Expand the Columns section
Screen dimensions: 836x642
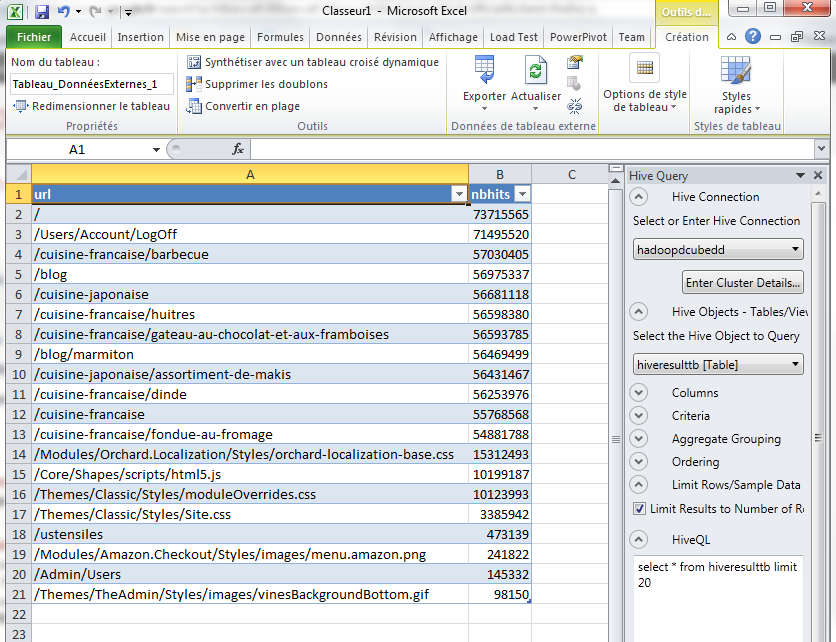639,392
